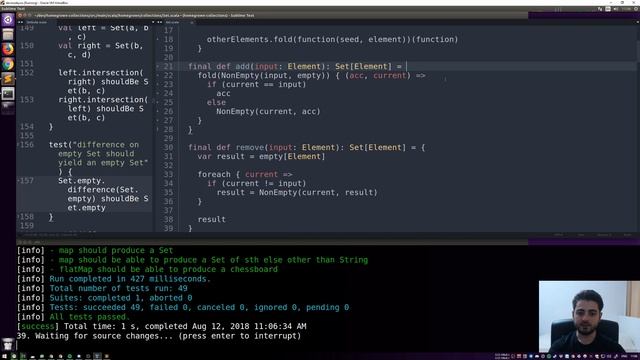Open the Trash at the dock bottom
Image resolution: width=640 pixels, height=360 pixels.
8,345
